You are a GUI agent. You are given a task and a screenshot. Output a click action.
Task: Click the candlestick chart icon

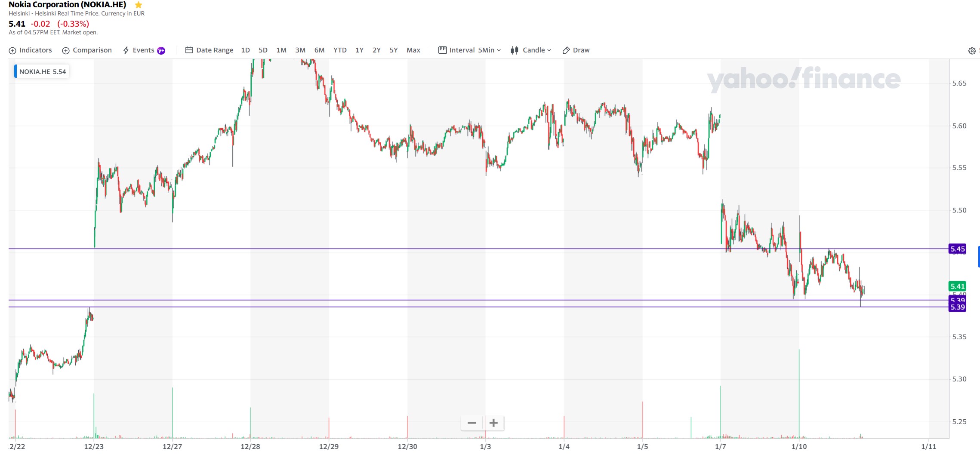point(514,50)
